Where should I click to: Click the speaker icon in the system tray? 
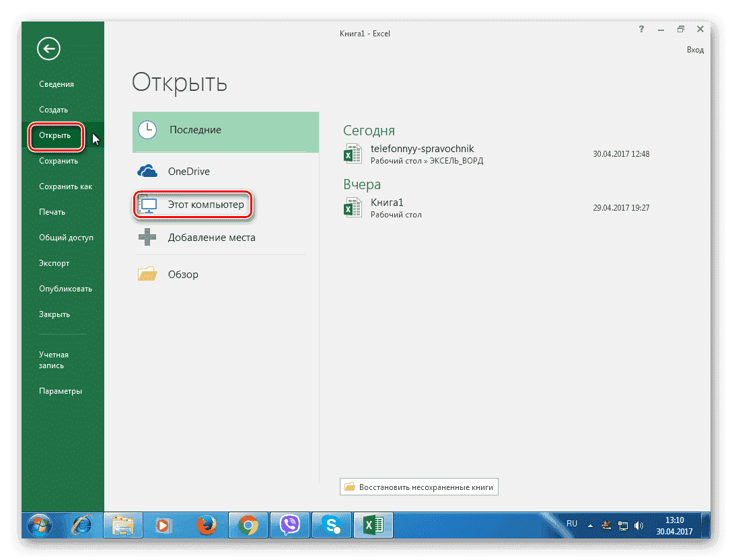click(638, 525)
